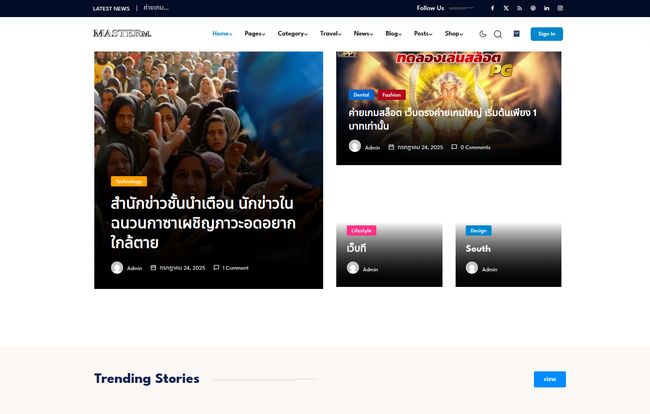This screenshot has width=650, height=414.
Task: Expand the Blog menu dropdown
Action: pos(394,34)
